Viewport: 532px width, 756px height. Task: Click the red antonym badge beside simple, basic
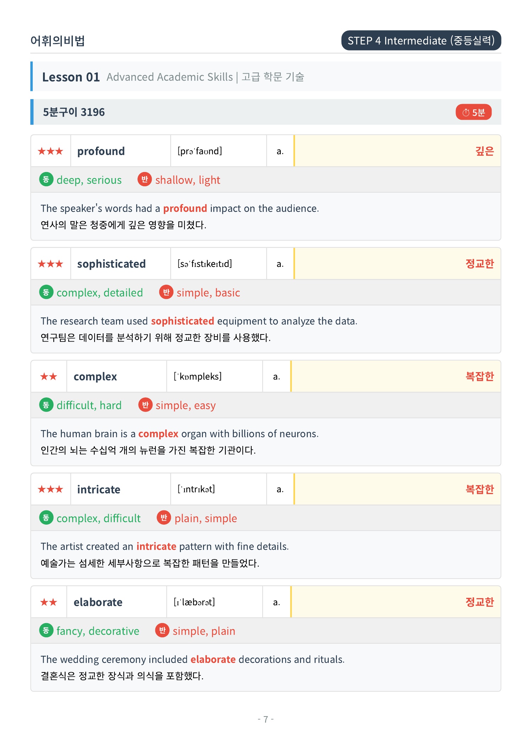[166, 292]
